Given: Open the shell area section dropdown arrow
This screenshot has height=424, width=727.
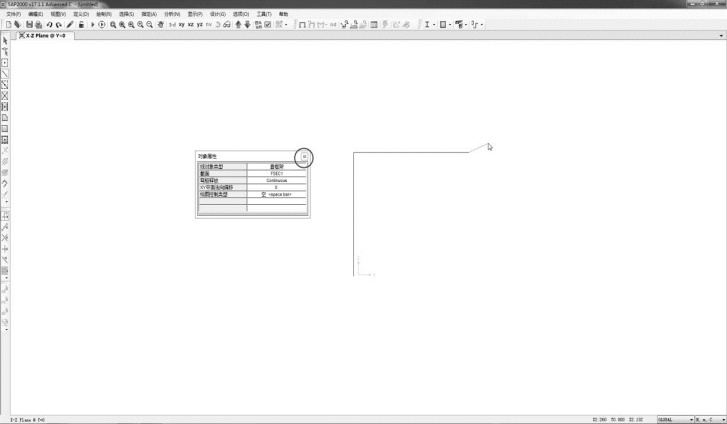Looking at the screenshot, I should pos(450,25).
